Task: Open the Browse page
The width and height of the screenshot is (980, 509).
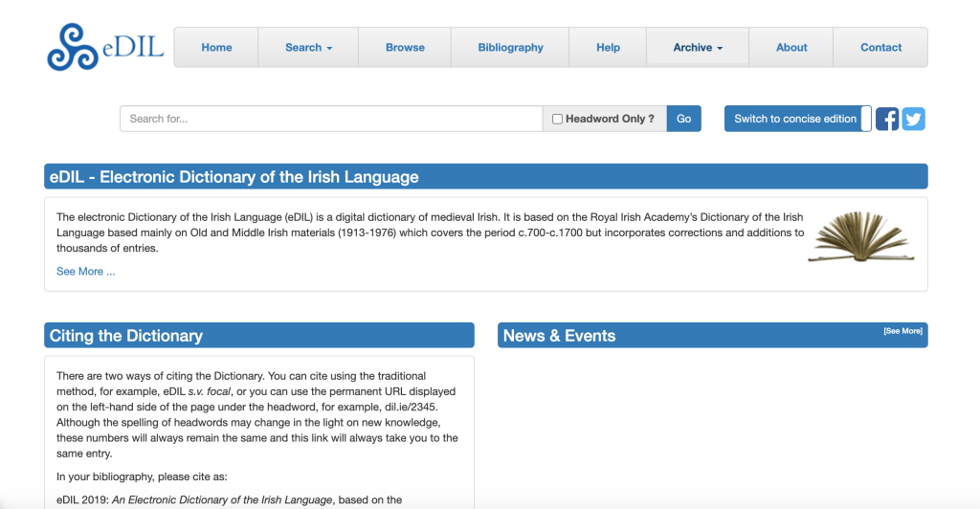Action: pyautogui.click(x=405, y=47)
